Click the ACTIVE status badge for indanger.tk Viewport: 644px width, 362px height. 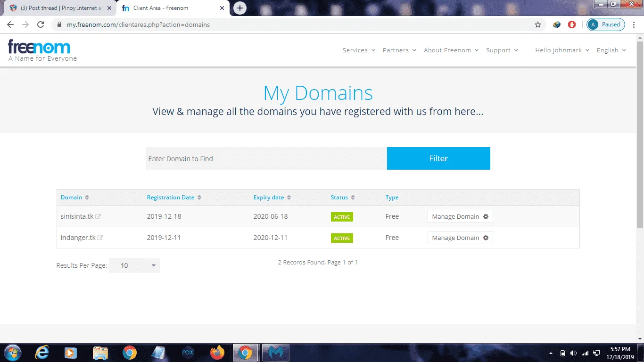342,238
